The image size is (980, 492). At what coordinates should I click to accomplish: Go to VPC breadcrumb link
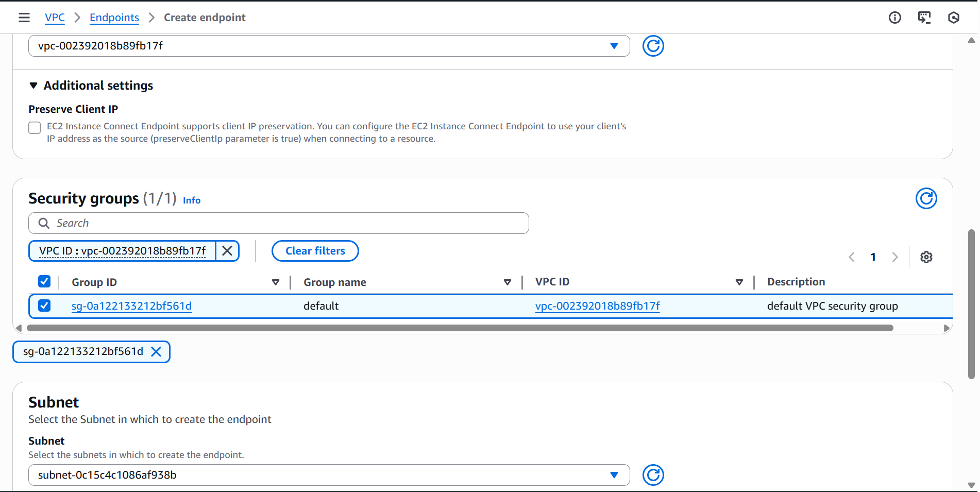pyautogui.click(x=55, y=18)
